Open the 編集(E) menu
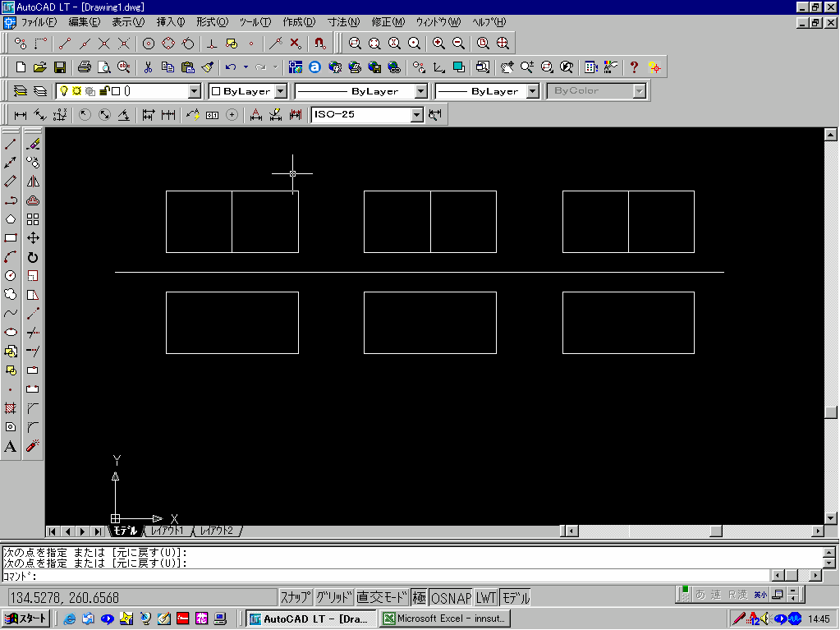 tap(84, 22)
